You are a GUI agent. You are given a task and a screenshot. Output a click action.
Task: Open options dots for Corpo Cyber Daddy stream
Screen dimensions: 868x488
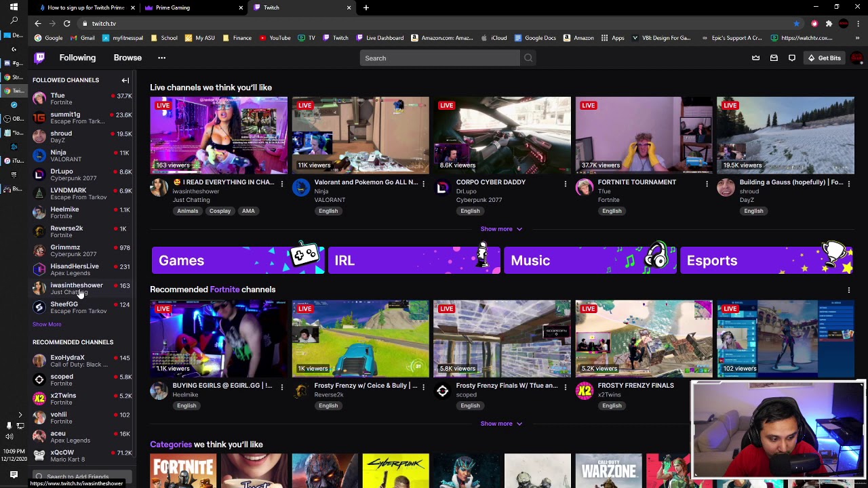pyautogui.click(x=565, y=183)
